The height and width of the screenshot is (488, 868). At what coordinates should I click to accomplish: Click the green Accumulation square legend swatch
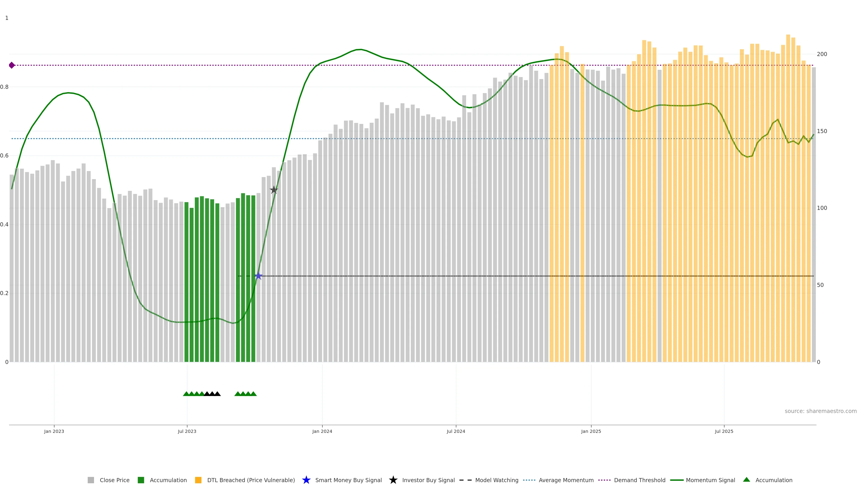tap(141, 480)
